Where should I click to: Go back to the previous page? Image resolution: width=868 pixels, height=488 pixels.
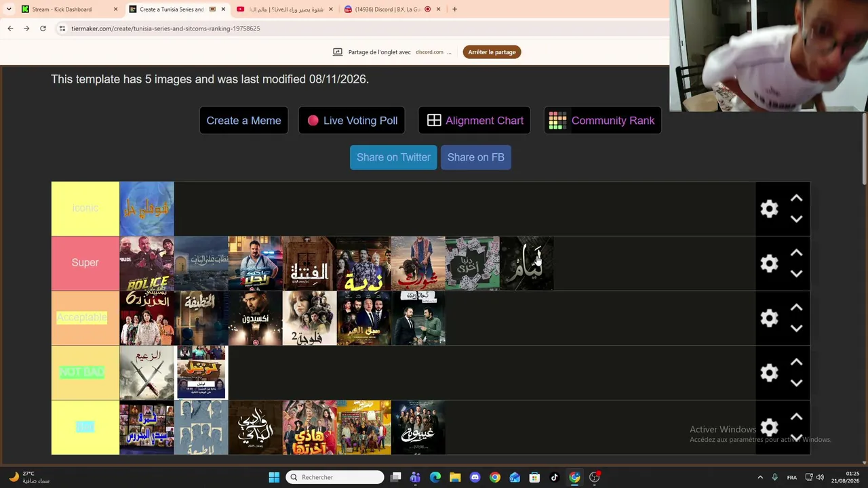pos(10,28)
